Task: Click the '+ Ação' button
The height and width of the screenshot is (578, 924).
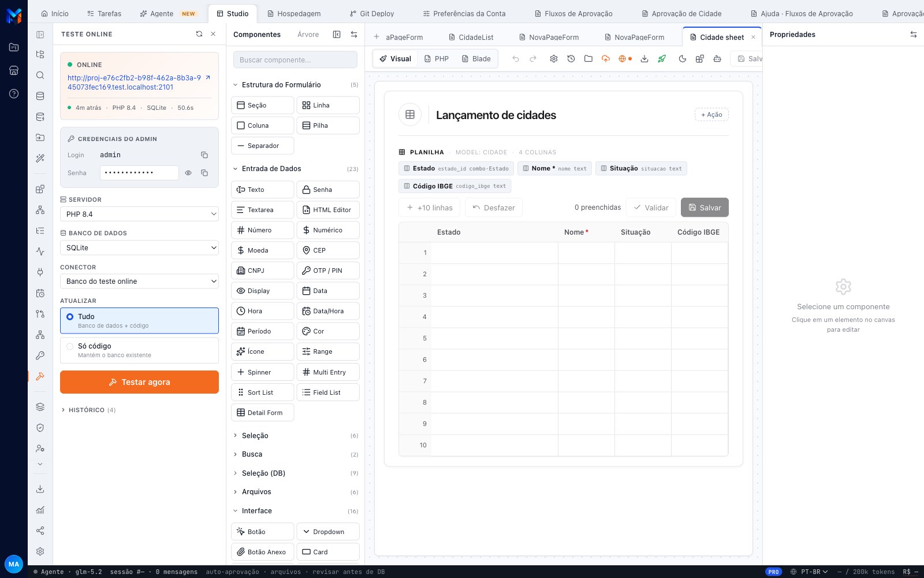Action: click(x=711, y=114)
